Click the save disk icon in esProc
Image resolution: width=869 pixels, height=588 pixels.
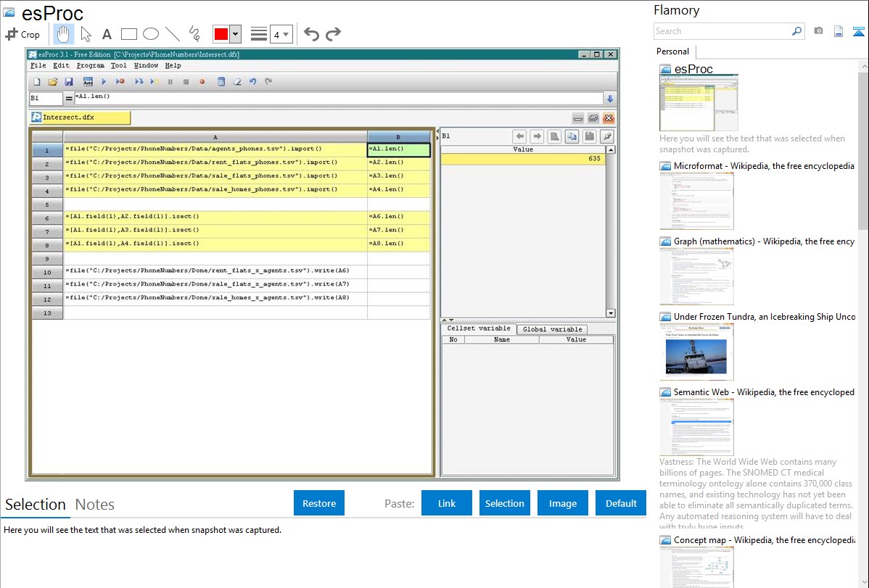(69, 81)
